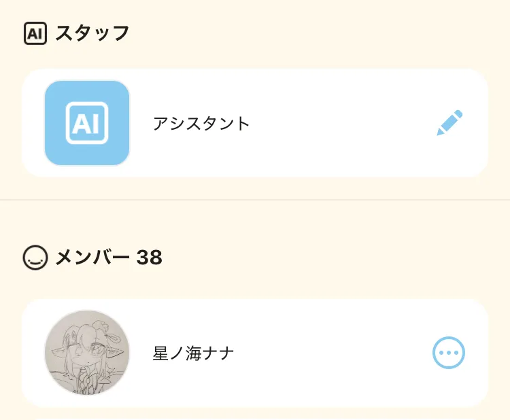Image resolution: width=510 pixels, height=420 pixels.
Task: Select the 星ノ海ナナ member name
Action: point(194,353)
